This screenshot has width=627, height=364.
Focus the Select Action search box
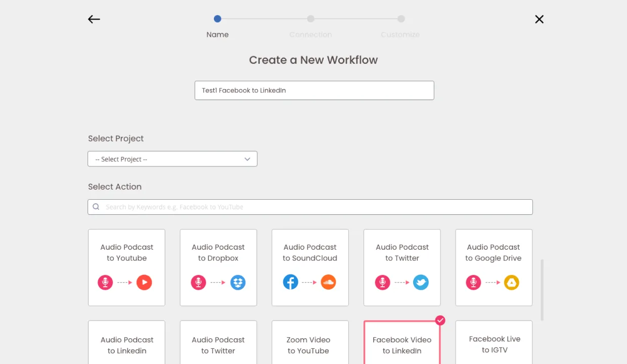(310, 207)
